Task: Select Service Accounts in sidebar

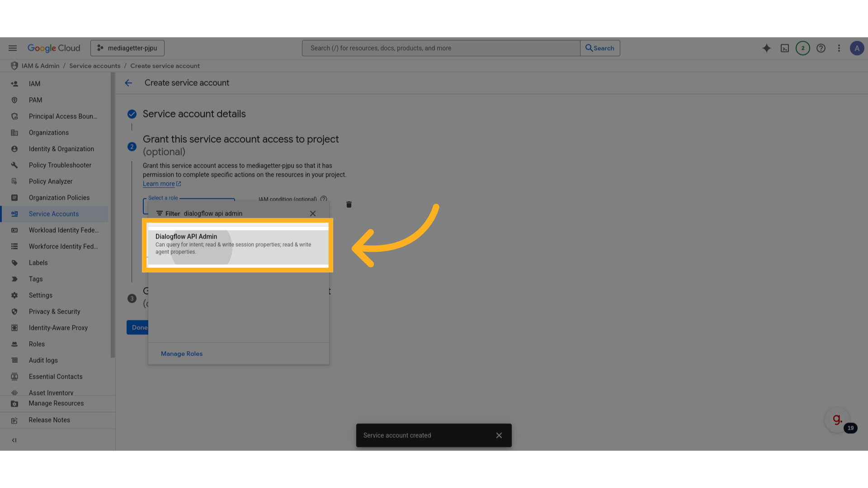Action: point(54,214)
